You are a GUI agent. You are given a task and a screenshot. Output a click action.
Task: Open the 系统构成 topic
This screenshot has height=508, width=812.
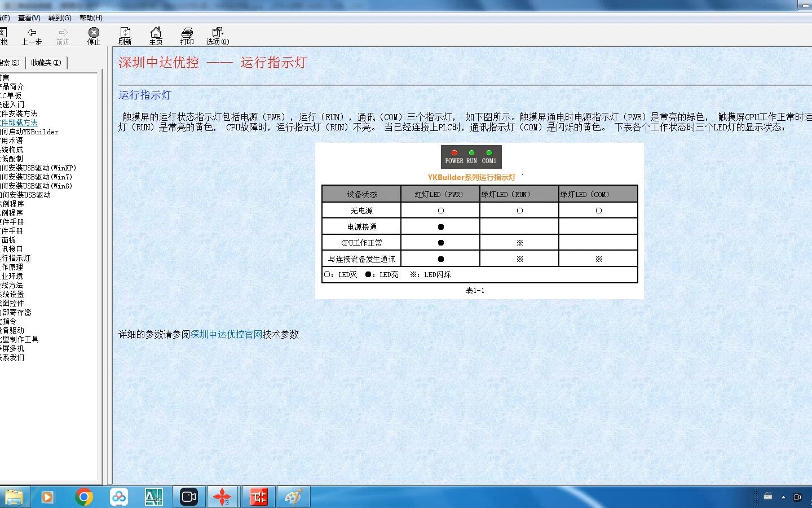pos(11,150)
